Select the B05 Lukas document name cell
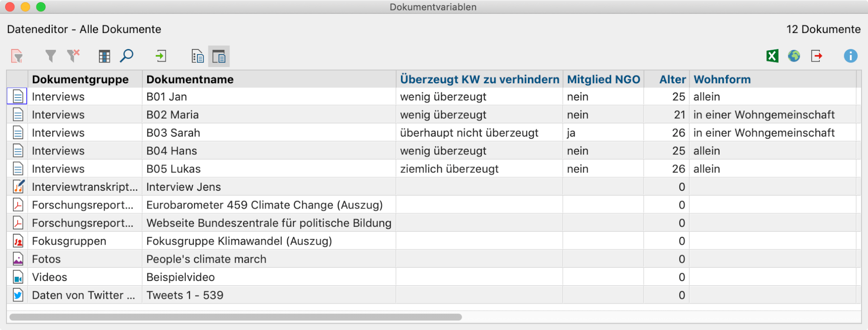The image size is (868, 330). pyautogui.click(x=269, y=169)
